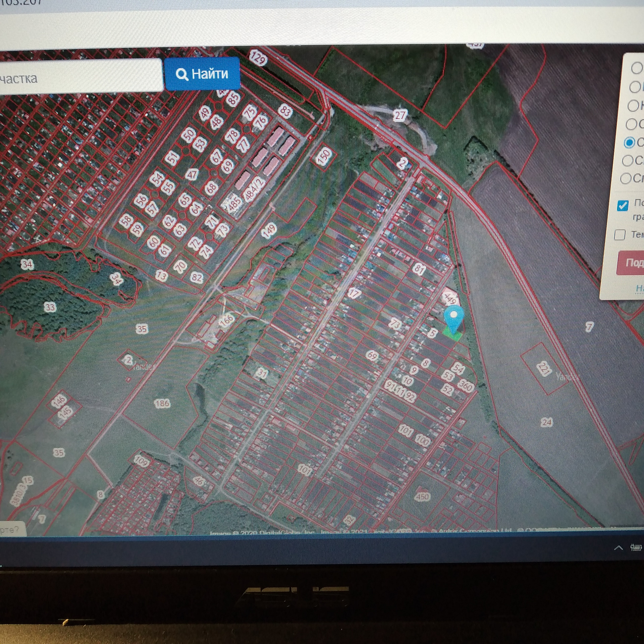
Task: Open battery status icon in system tray
Action: click(636, 547)
